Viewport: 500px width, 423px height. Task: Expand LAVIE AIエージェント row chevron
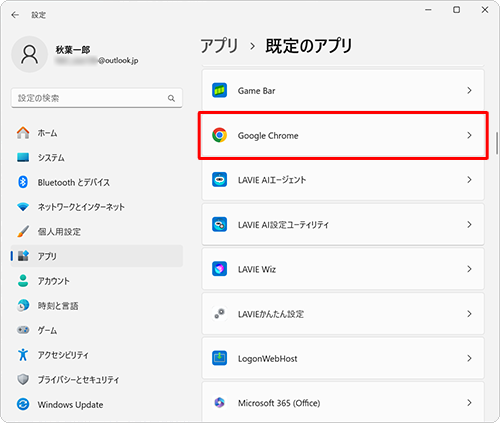tap(469, 180)
